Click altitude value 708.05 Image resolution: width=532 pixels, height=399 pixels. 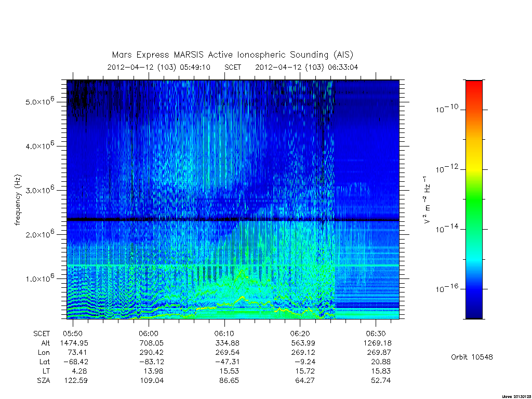[151, 343]
